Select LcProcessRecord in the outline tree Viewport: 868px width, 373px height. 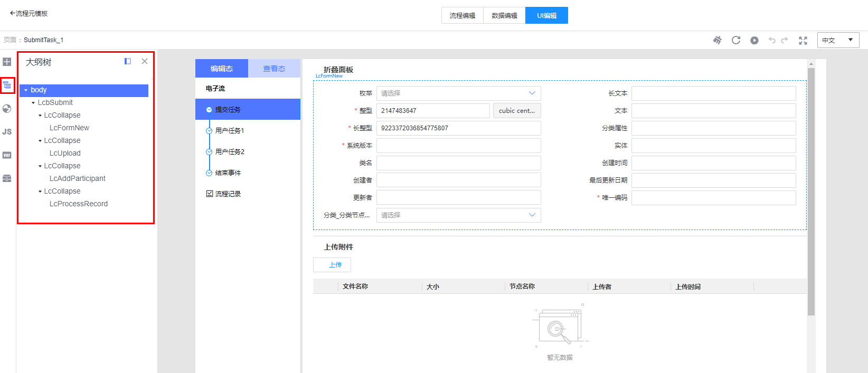[79, 204]
